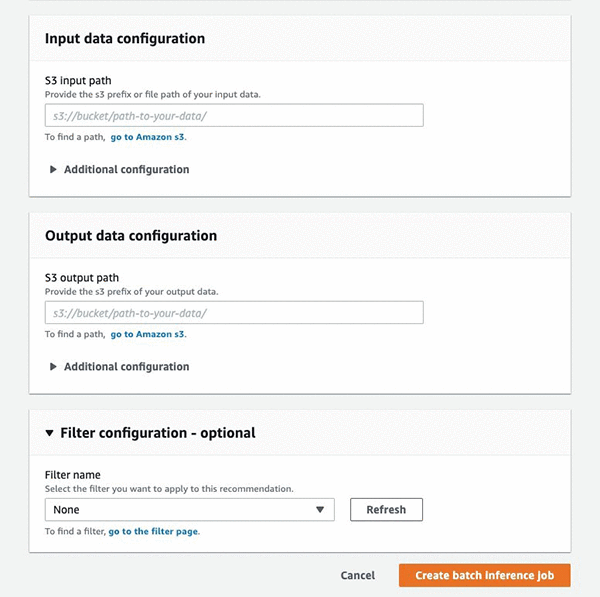Click the Input data configuration heading

[125, 39]
